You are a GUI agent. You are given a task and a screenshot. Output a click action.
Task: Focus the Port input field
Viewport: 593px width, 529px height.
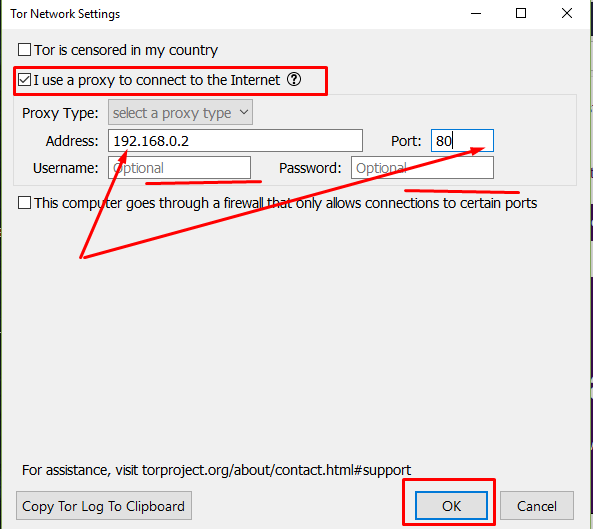pyautogui.click(x=462, y=141)
